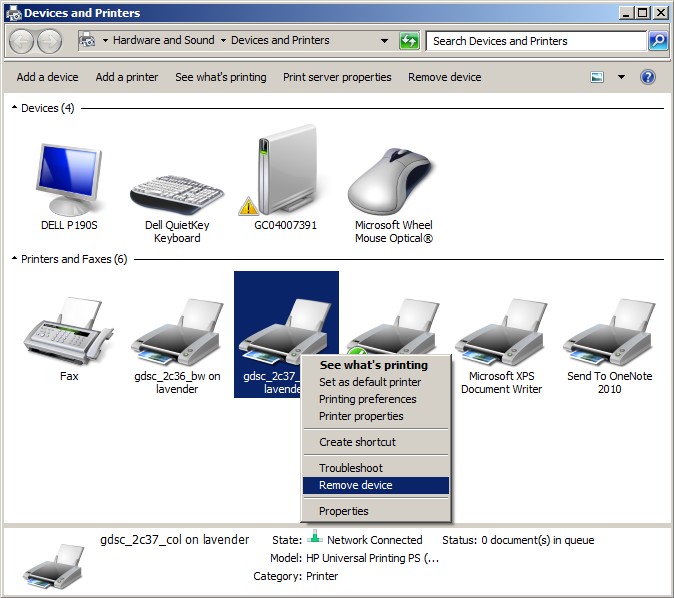The height and width of the screenshot is (598, 674).
Task: Focus the Search Devices and Printers field
Action: [536, 41]
